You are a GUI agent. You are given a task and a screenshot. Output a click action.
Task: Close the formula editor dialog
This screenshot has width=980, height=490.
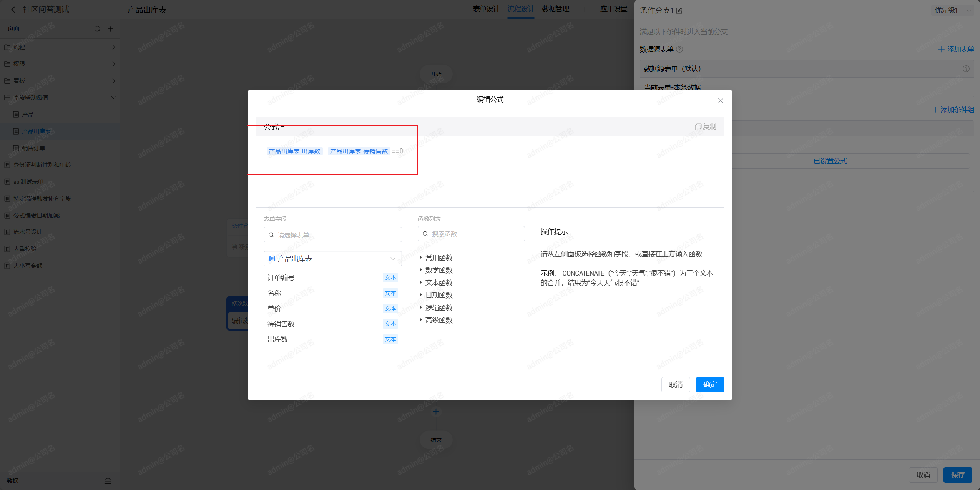point(720,101)
